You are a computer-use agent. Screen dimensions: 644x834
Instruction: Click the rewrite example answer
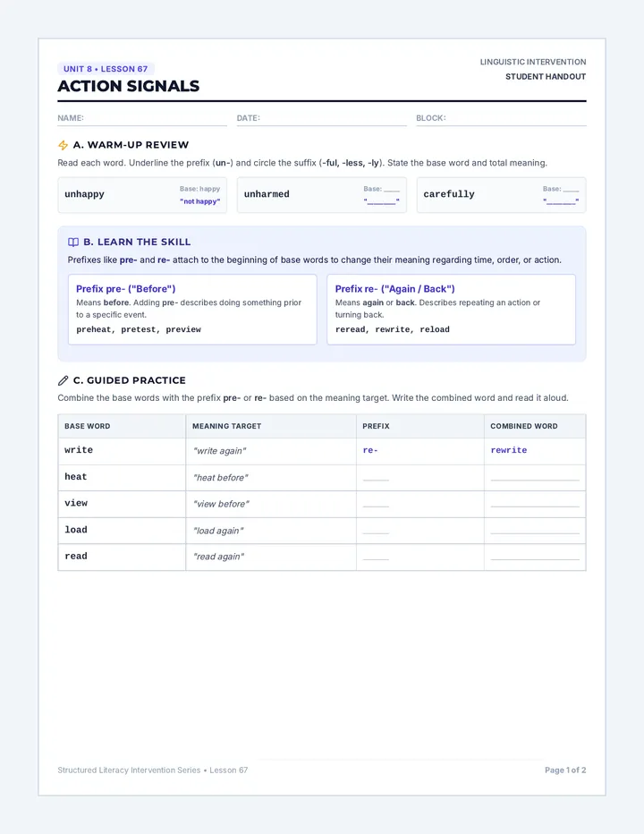[508, 450]
